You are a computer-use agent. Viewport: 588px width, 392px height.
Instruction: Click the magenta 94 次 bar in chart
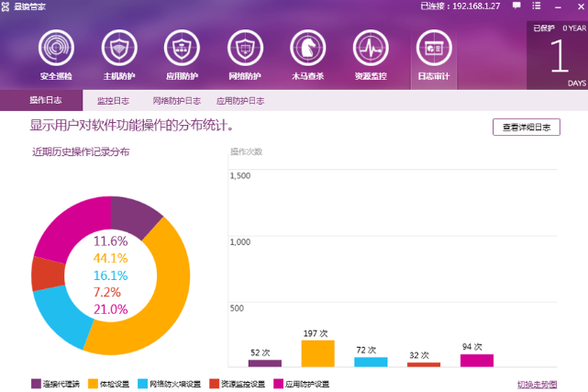click(476, 360)
